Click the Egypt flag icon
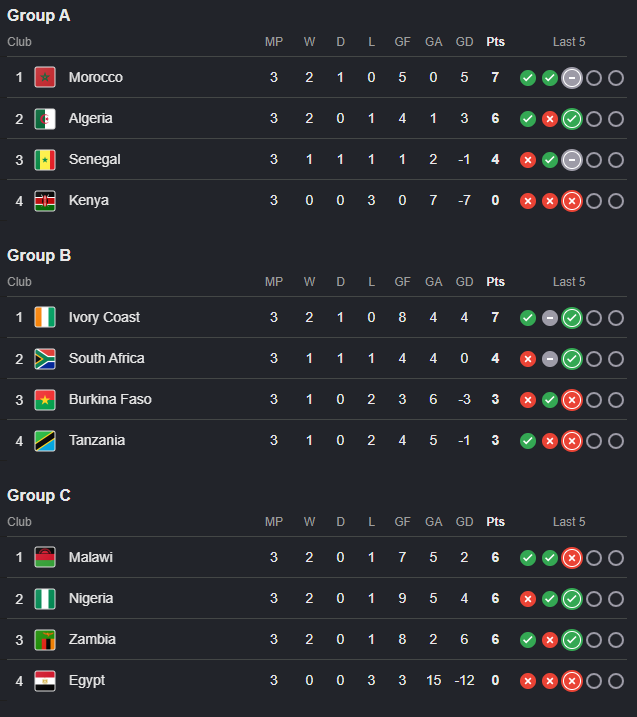 (x=45, y=681)
